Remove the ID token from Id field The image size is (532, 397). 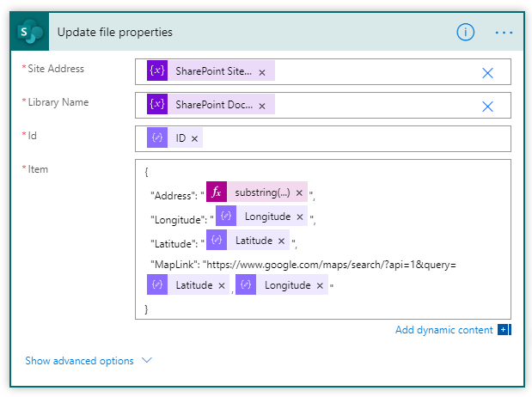click(195, 138)
